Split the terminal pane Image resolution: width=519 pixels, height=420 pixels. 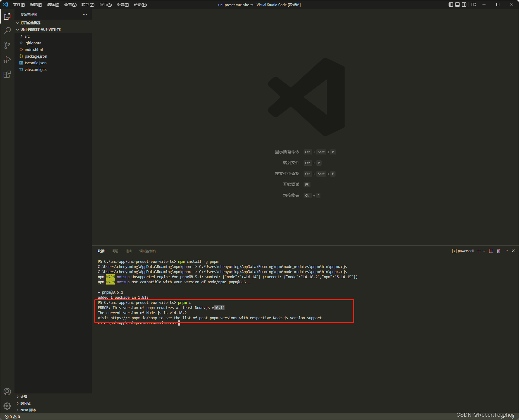(491, 251)
